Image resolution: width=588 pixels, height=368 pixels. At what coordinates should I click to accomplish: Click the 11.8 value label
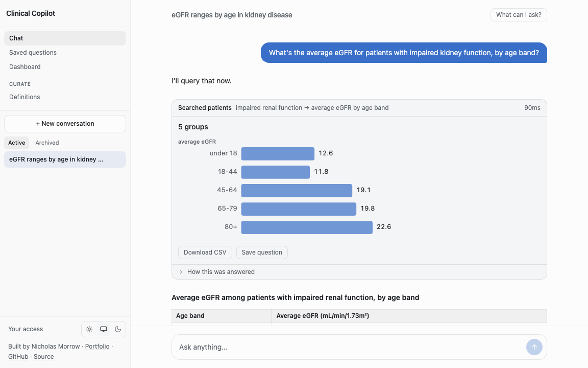tap(321, 172)
